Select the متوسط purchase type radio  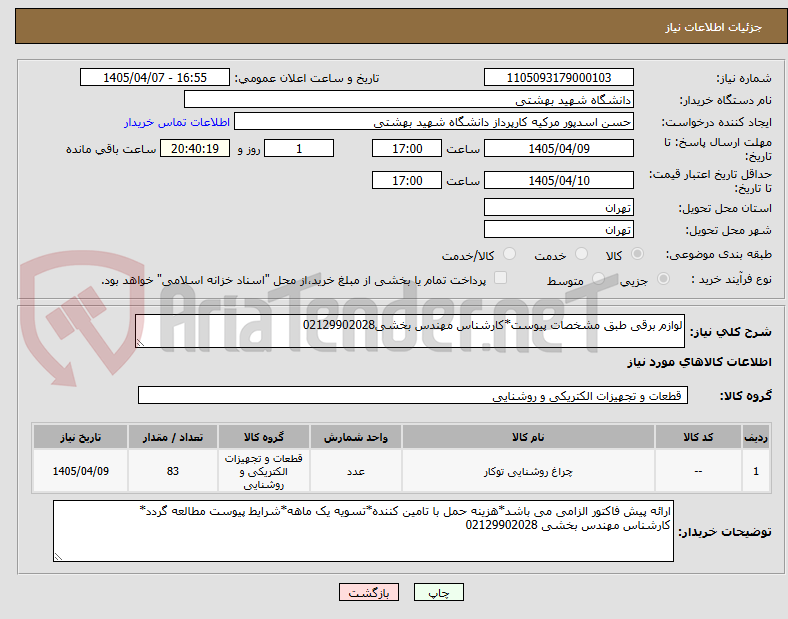598,279
